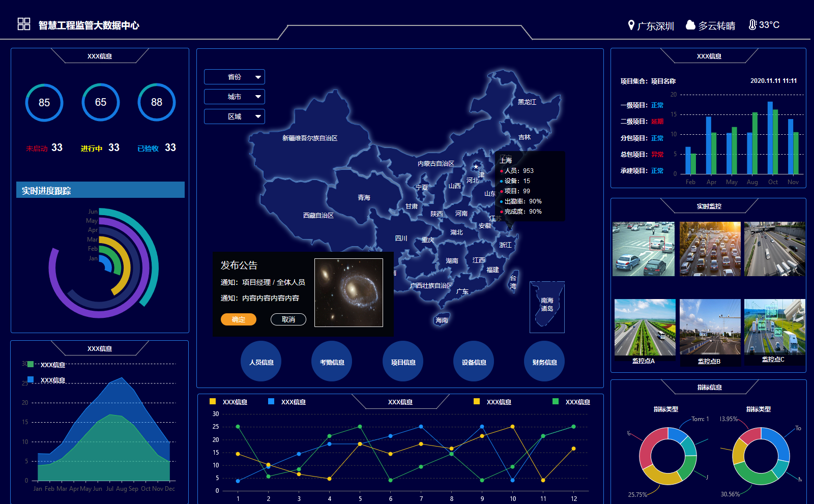Viewport: 814px width, 504px height.
Task: Click the 指标信息 panel title
Action: [709, 387]
